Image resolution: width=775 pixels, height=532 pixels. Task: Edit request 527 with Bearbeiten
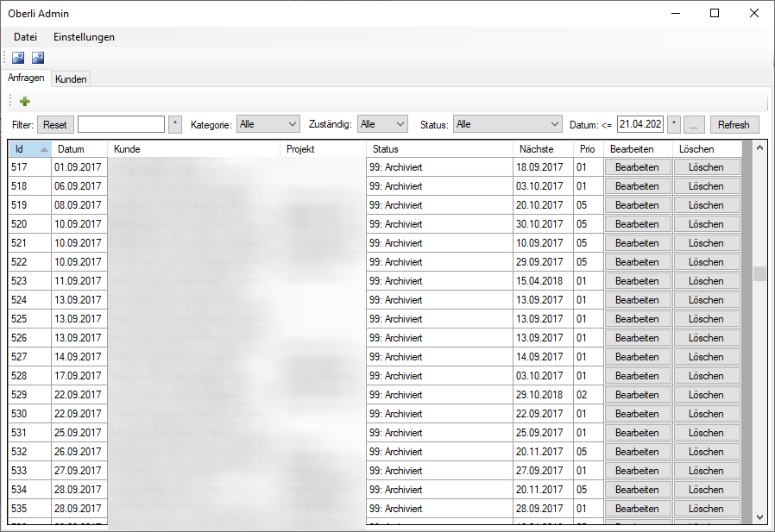click(638, 357)
